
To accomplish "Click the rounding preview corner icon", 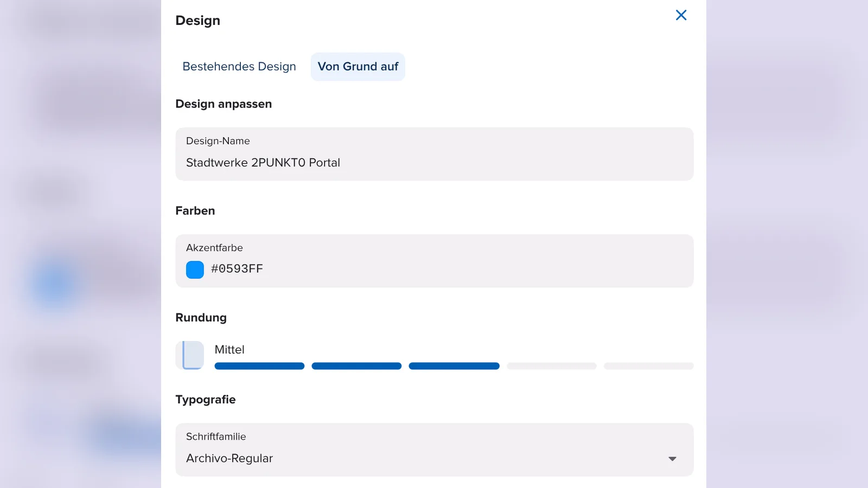I will pyautogui.click(x=190, y=355).
